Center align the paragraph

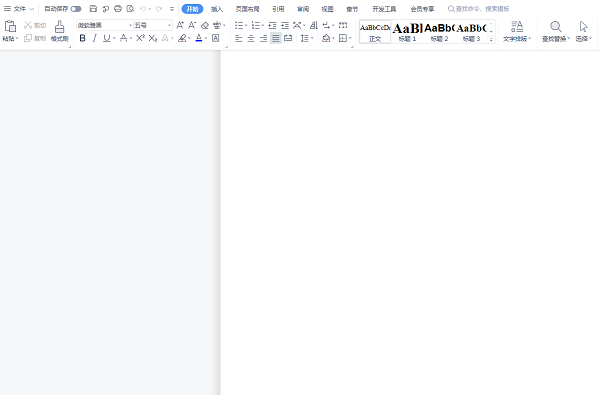[251, 38]
